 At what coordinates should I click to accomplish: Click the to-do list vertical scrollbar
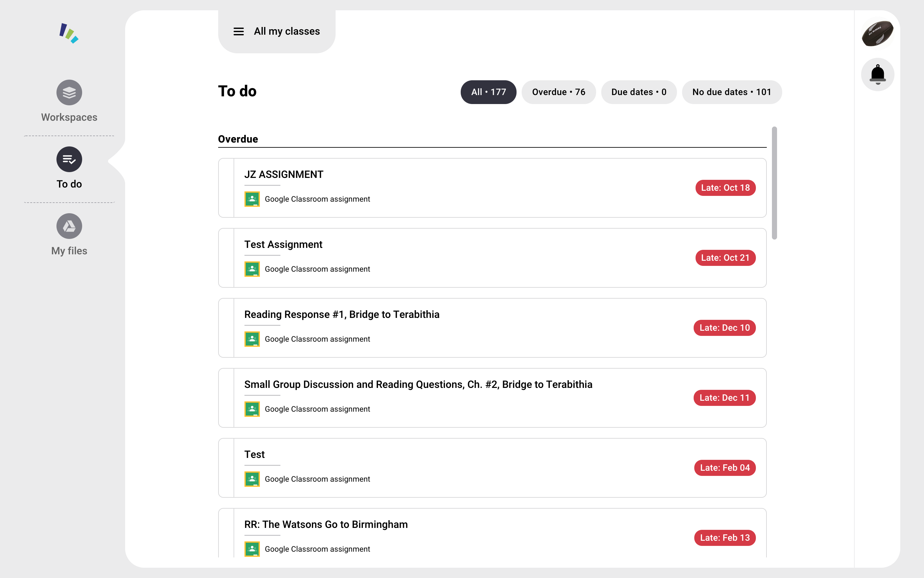(774, 183)
